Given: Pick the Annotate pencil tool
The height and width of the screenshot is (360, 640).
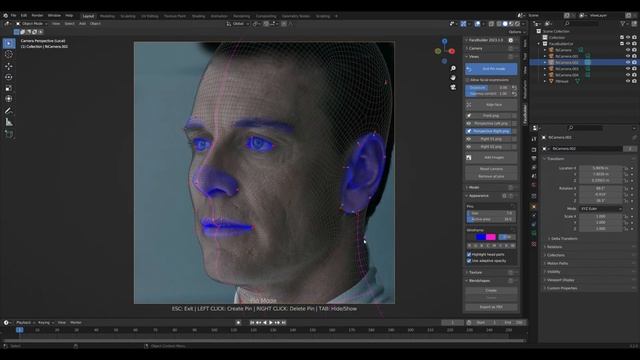Looking at the screenshot, I should click(x=9, y=111).
